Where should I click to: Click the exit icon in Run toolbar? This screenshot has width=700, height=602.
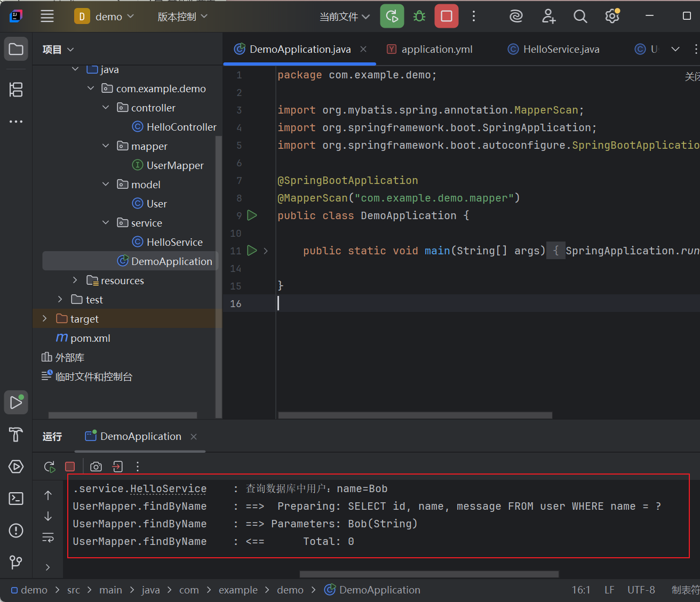coord(117,467)
